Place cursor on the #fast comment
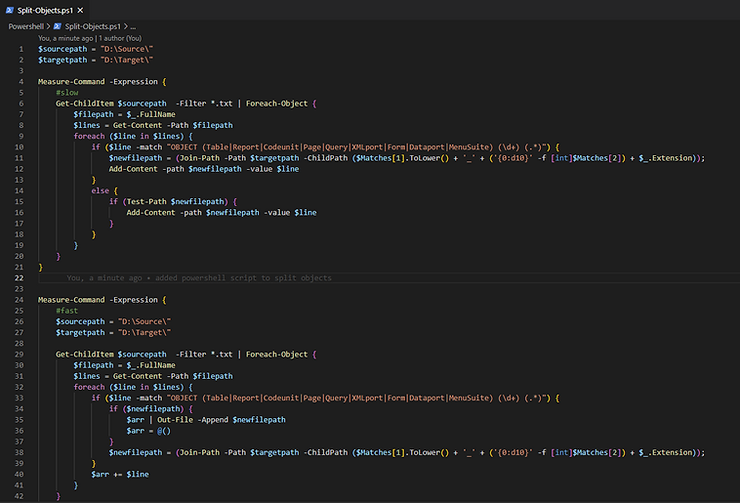Screen dimensions: 740x503 67,310
